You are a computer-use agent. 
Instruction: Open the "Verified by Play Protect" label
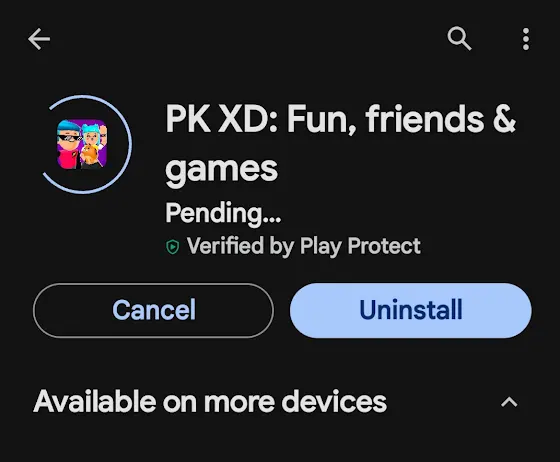coord(304,246)
